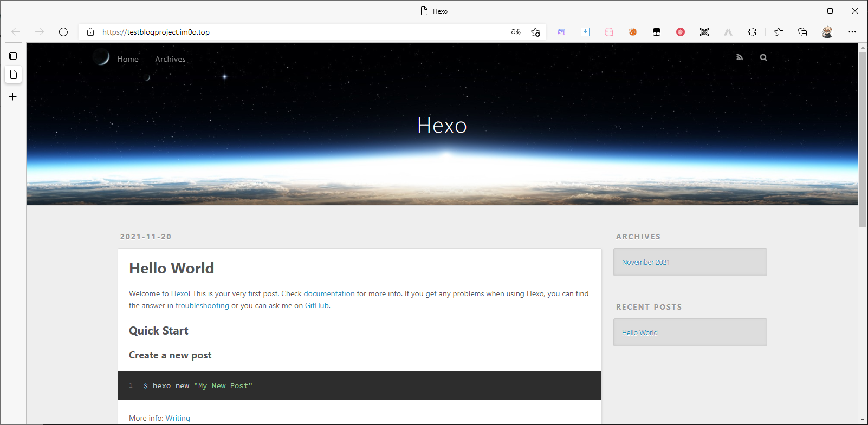Click the scrollbar up arrow
This screenshot has height=425, width=868.
pyautogui.click(x=863, y=48)
